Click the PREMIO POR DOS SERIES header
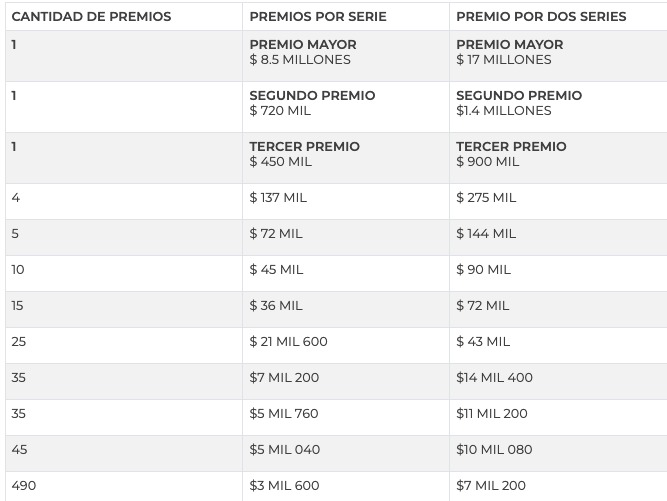 click(558, 17)
